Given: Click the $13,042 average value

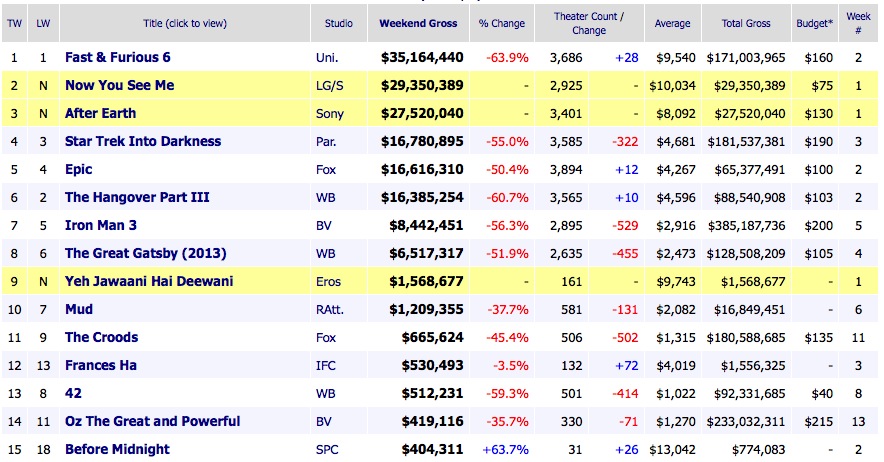Looking at the screenshot, I should pos(673,450).
